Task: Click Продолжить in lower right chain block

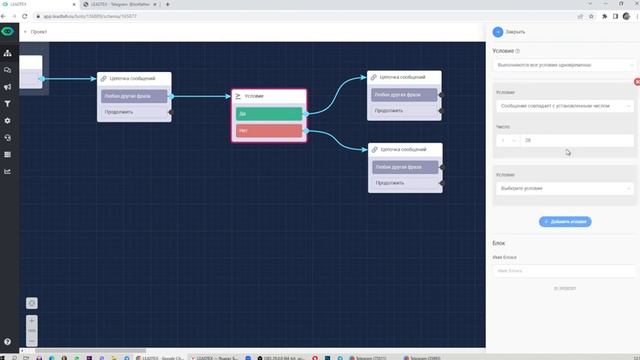Action: pos(405,183)
